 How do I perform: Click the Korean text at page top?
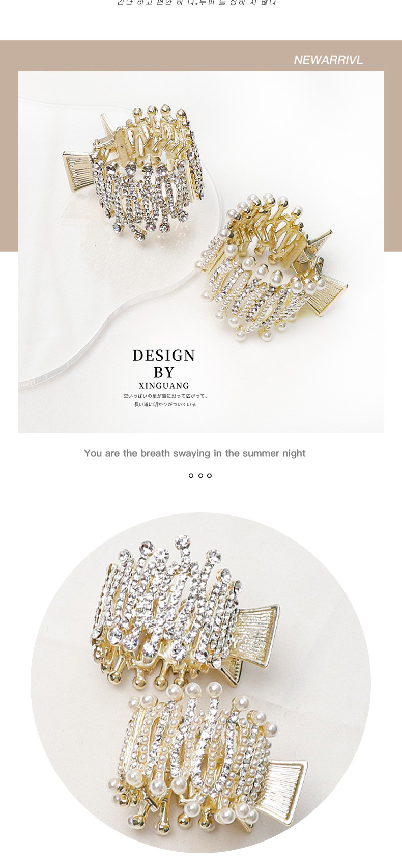[197, 3]
